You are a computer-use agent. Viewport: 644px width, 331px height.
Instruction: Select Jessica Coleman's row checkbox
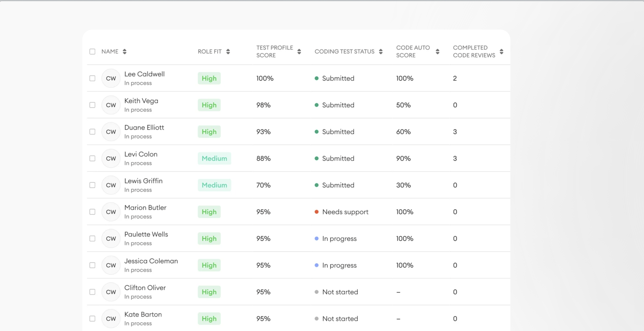92,265
